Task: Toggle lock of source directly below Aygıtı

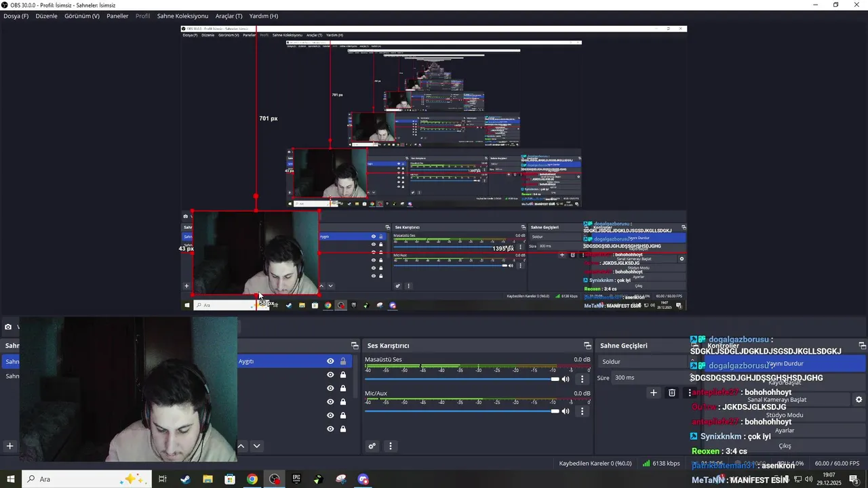Action: pyautogui.click(x=343, y=375)
